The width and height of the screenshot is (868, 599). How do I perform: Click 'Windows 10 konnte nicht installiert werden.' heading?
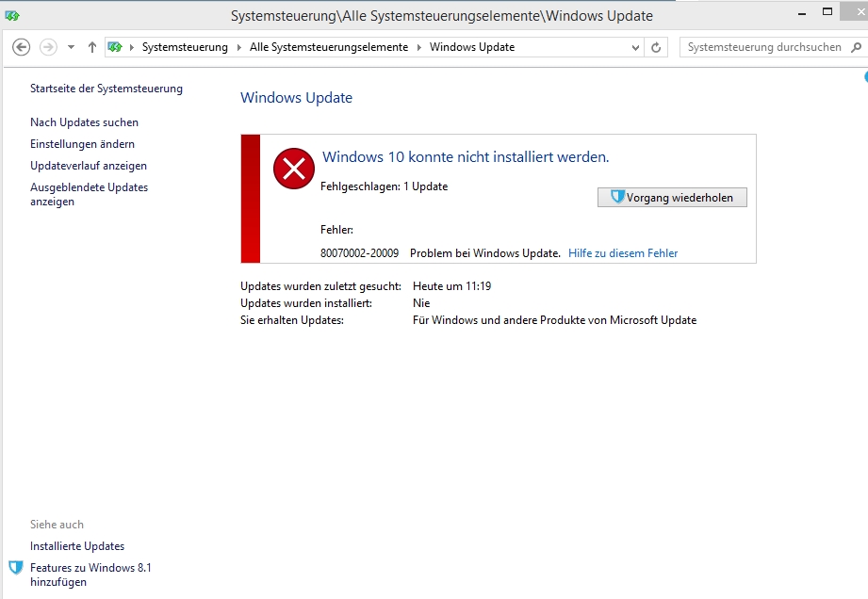(x=466, y=157)
